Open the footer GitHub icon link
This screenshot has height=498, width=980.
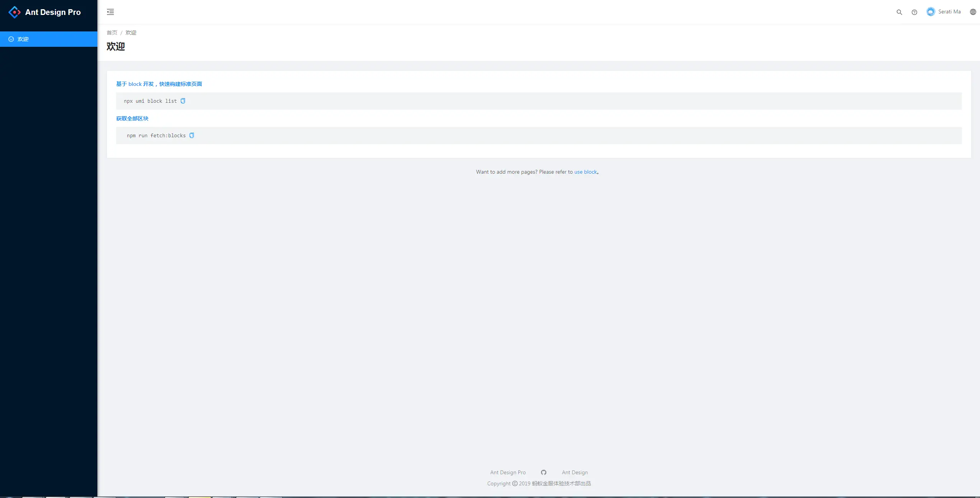click(x=544, y=472)
